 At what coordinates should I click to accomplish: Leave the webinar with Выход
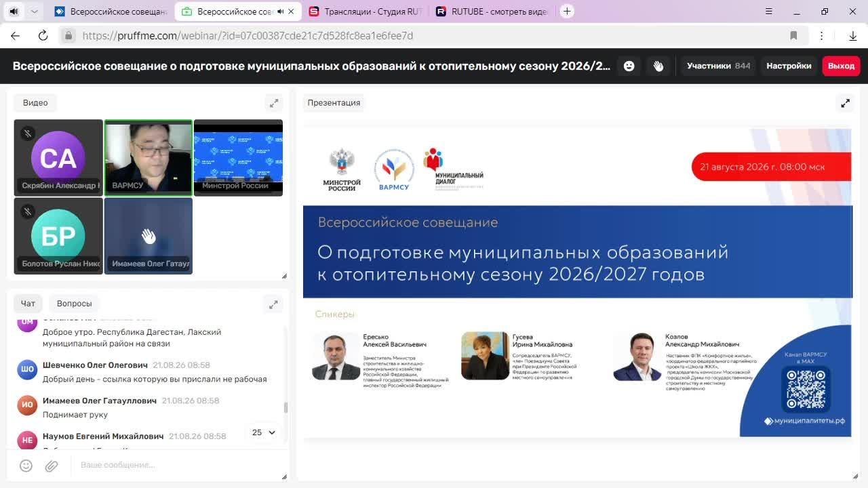(841, 66)
